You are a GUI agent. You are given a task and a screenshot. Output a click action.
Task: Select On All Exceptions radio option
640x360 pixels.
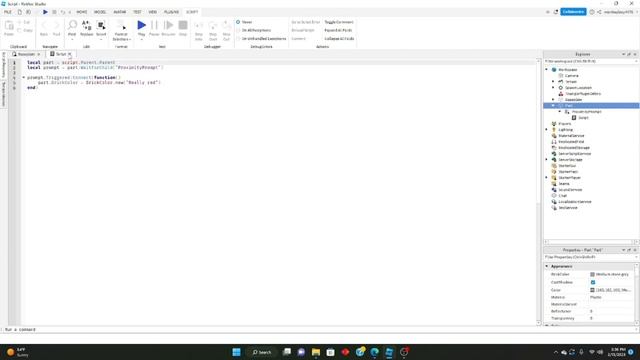click(x=238, y=30)
